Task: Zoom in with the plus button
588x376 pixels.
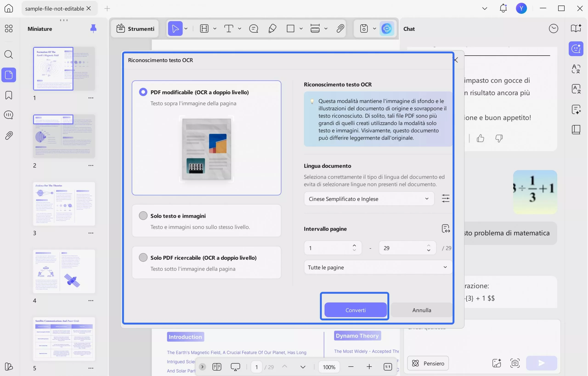Action: point(369,367)
